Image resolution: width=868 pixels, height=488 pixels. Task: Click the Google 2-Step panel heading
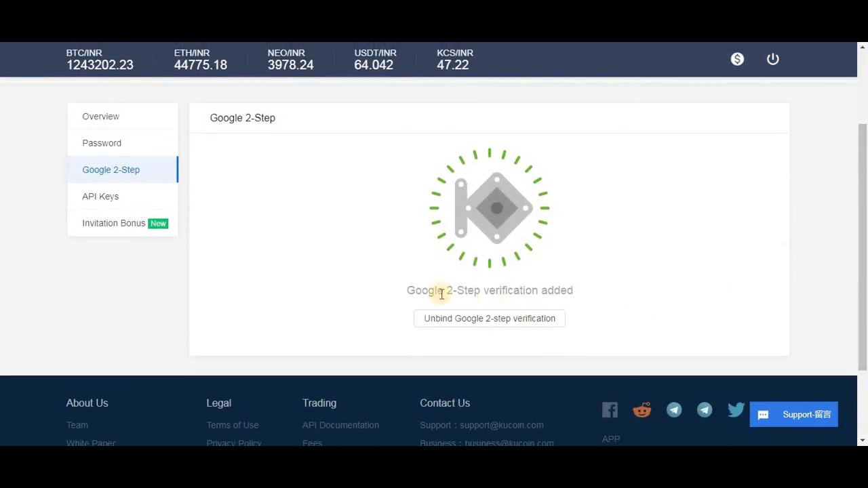(x=243, y=118)
